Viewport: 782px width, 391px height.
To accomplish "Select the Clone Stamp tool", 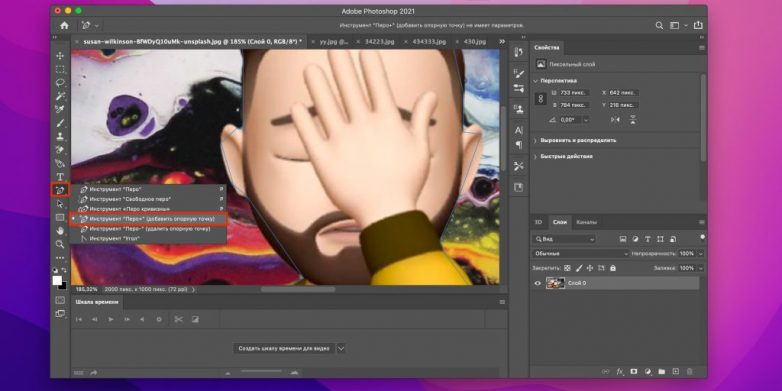I will [x=60, y=136].
